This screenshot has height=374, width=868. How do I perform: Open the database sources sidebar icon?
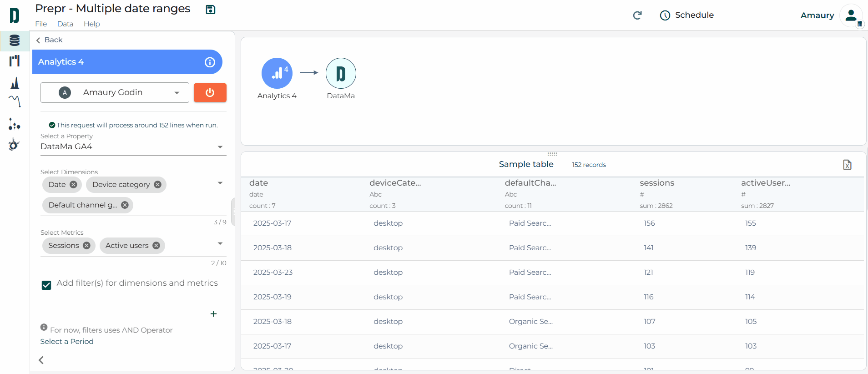coord(15,40)
